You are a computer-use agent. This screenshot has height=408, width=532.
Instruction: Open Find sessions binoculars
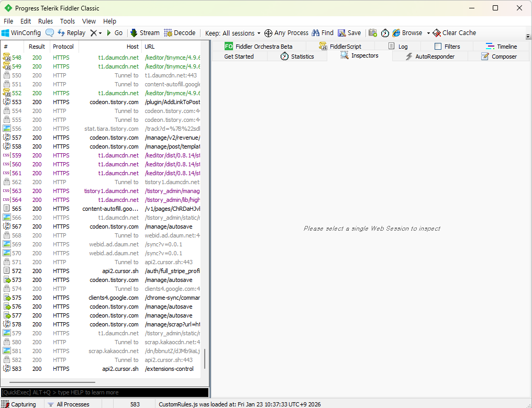point(323,33)
